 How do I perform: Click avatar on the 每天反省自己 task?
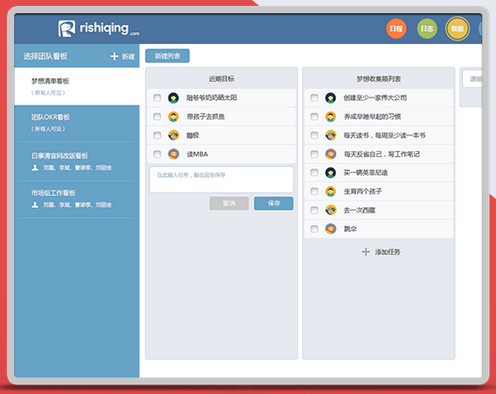330,154
